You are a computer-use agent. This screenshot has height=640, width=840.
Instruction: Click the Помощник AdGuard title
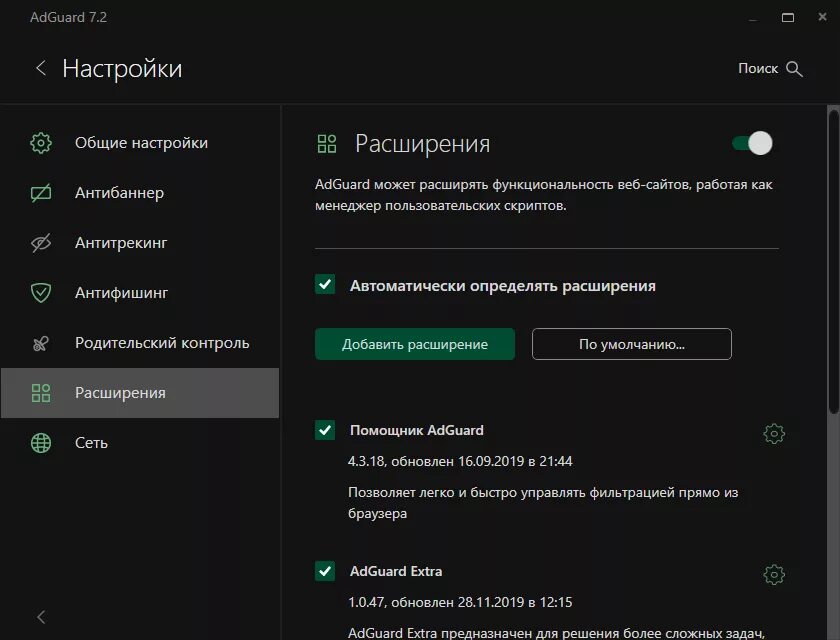point(416,430)
